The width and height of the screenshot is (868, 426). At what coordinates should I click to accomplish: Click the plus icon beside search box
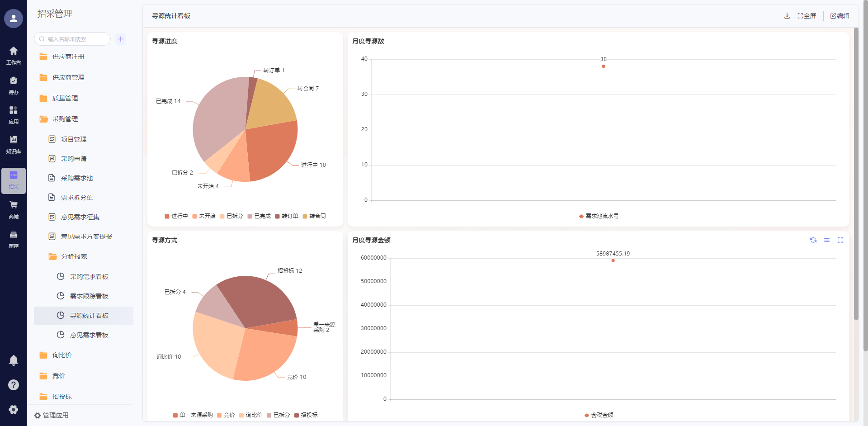pyautogui.click(x=121, y=39)
